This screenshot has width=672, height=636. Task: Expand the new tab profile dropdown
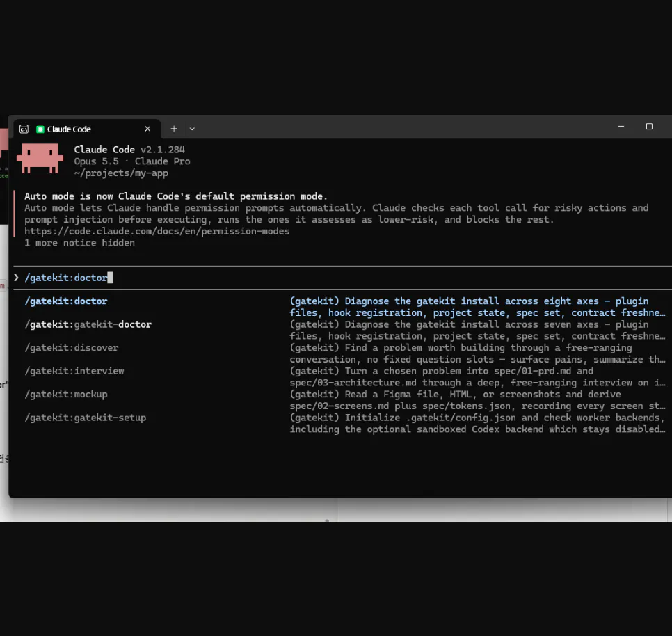[192, 129]
